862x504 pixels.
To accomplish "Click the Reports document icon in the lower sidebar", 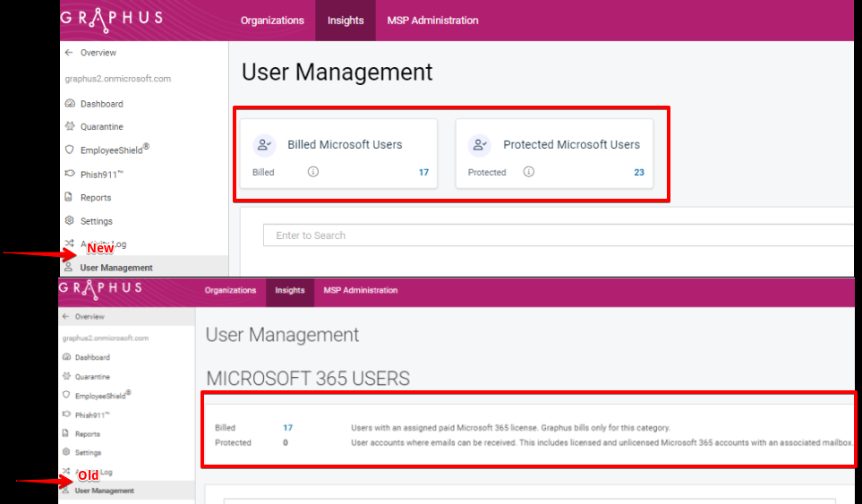I will tap(66, 433).
